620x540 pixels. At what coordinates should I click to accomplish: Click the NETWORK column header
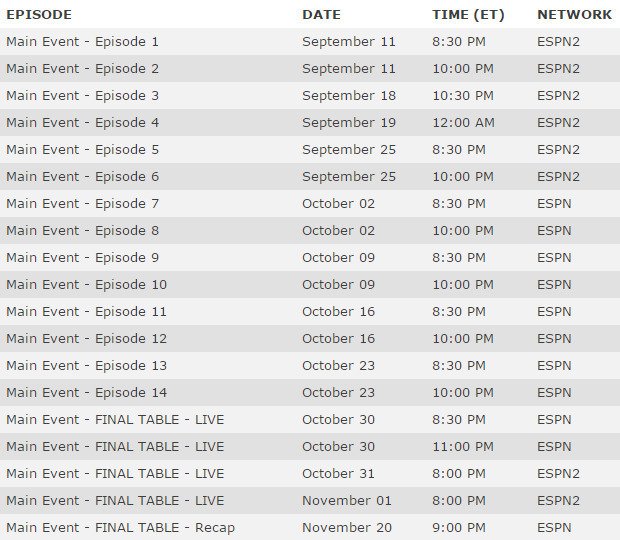coord(574,15)
